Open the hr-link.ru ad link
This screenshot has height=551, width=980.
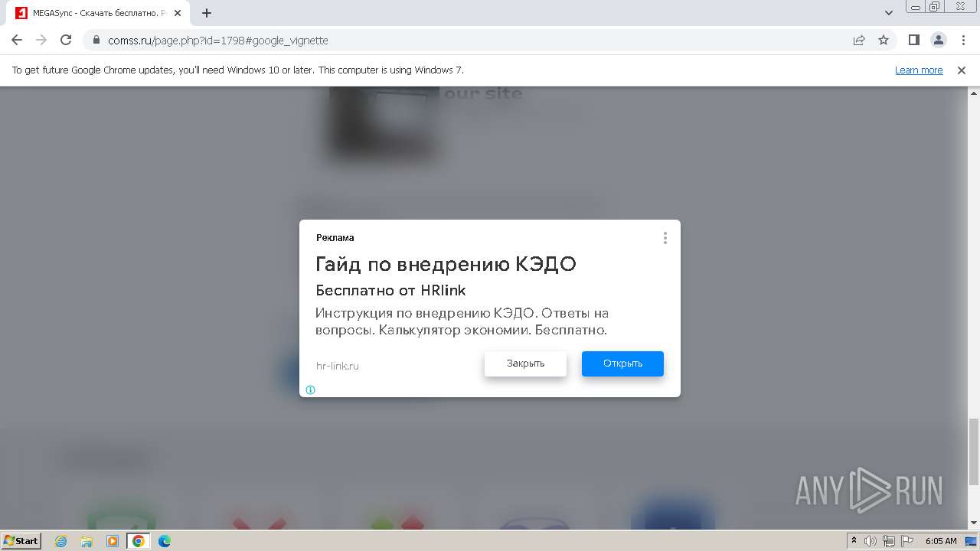click(x=338, y=366)
